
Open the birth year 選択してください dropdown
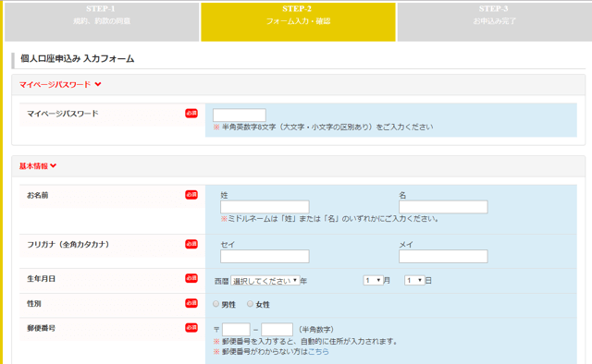265,281
